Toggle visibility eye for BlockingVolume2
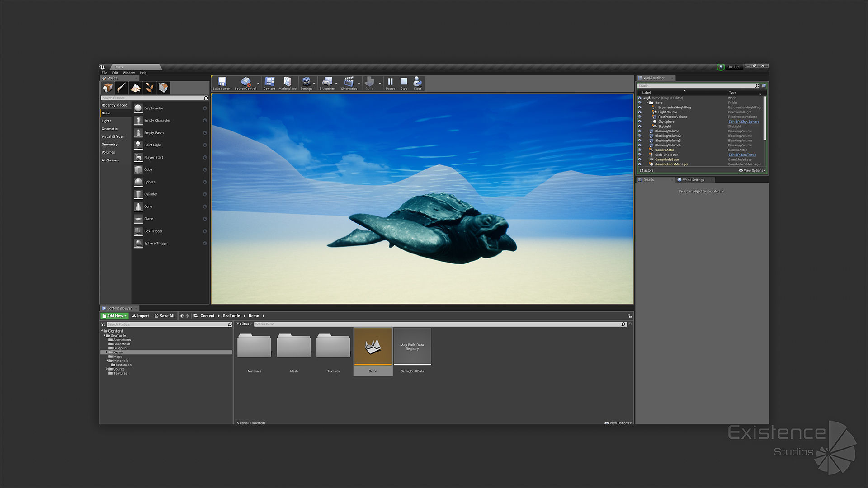 pos(640,136)
